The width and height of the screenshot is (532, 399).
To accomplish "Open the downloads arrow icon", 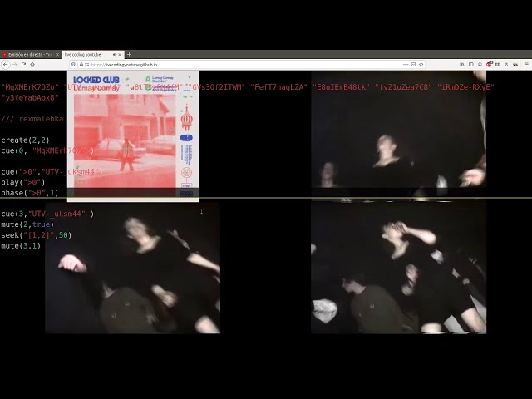I will (480, 65).
